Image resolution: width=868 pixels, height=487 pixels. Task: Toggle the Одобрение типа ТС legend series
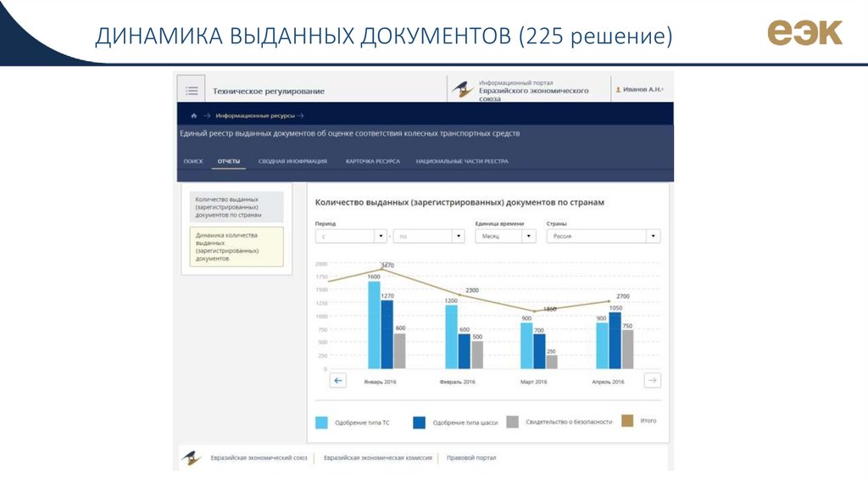point(322,422)
